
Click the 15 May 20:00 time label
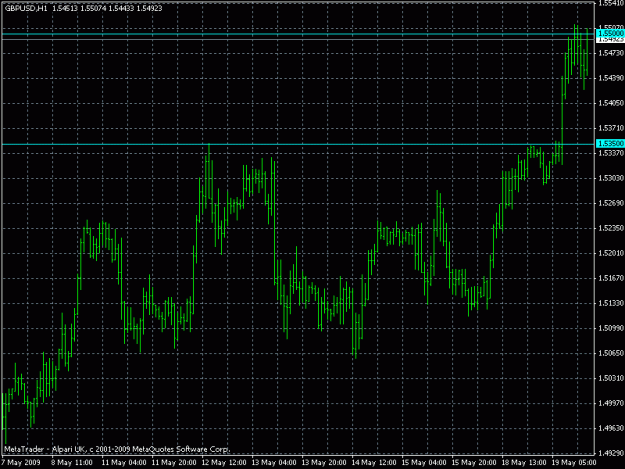coord(474,463)
